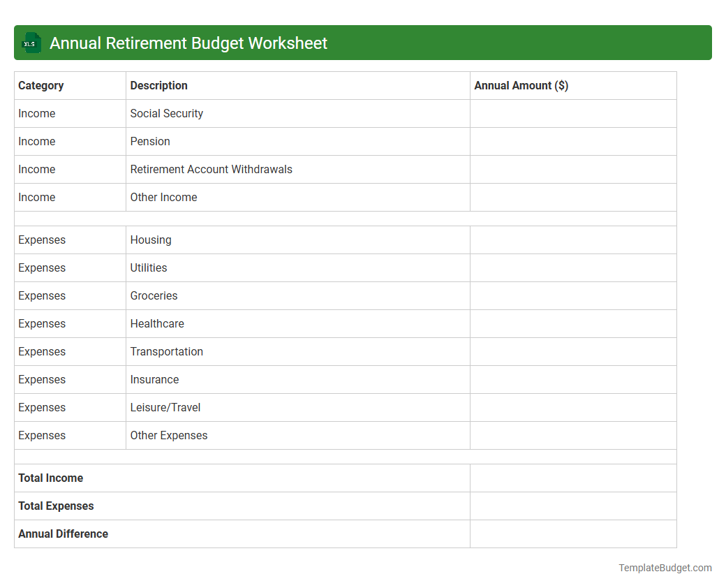Click the Leisure/Travel description cell

[x=165, y=407]
